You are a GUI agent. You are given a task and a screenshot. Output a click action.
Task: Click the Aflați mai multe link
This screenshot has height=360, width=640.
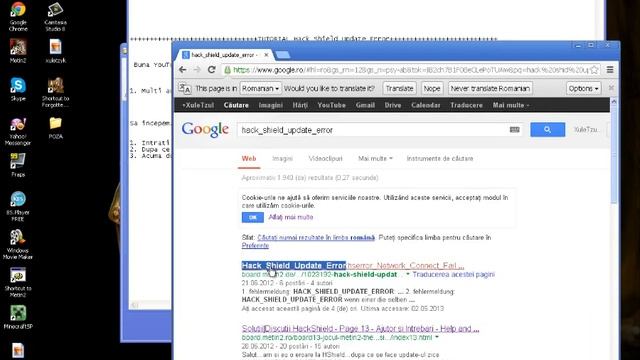[291, 217]
